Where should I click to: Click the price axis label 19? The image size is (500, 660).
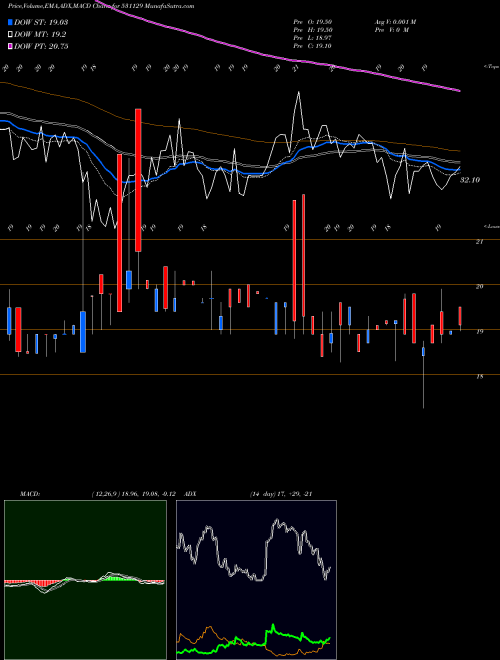(480, 332)
